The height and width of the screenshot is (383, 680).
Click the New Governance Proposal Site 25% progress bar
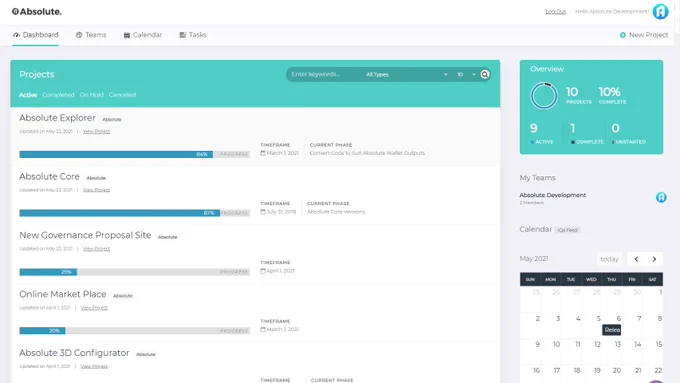point(134,272)
